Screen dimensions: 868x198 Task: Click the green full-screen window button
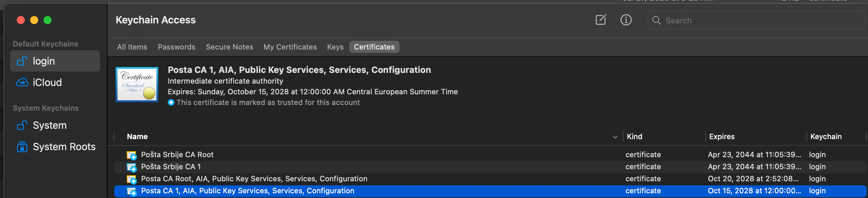48,20
